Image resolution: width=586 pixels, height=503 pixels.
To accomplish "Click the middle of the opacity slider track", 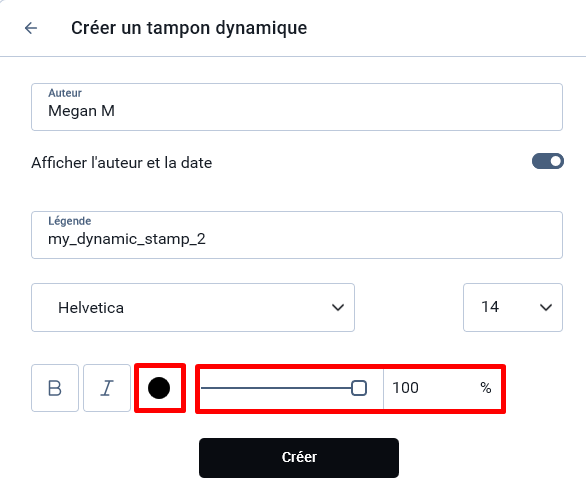I will pyautogui.click(x=280, y=388).
